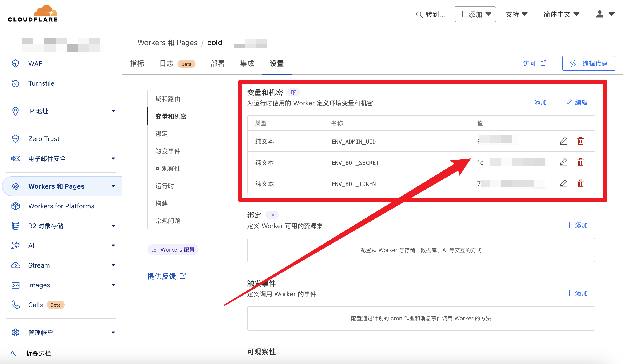This screenshot has height=364, width=623.
Task: Click the Cloudflare logo
Action: (x=33, y=14)
